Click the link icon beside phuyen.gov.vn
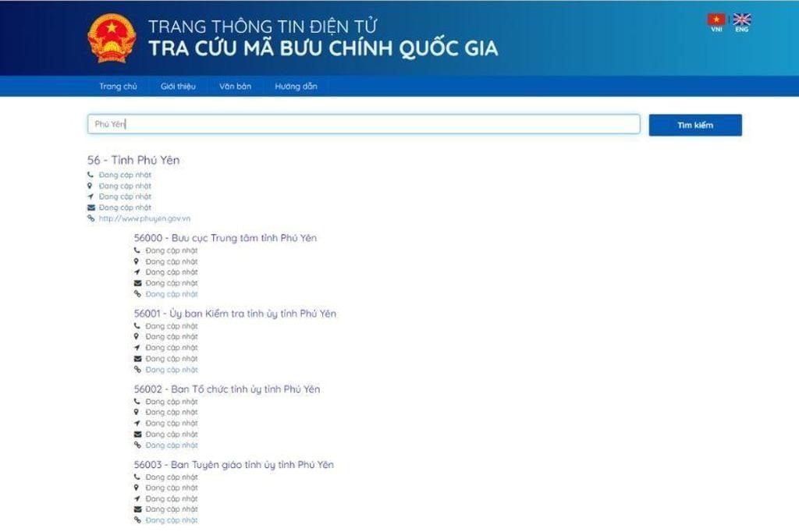This screenshot has height=532, width=799. pos(91,218)
